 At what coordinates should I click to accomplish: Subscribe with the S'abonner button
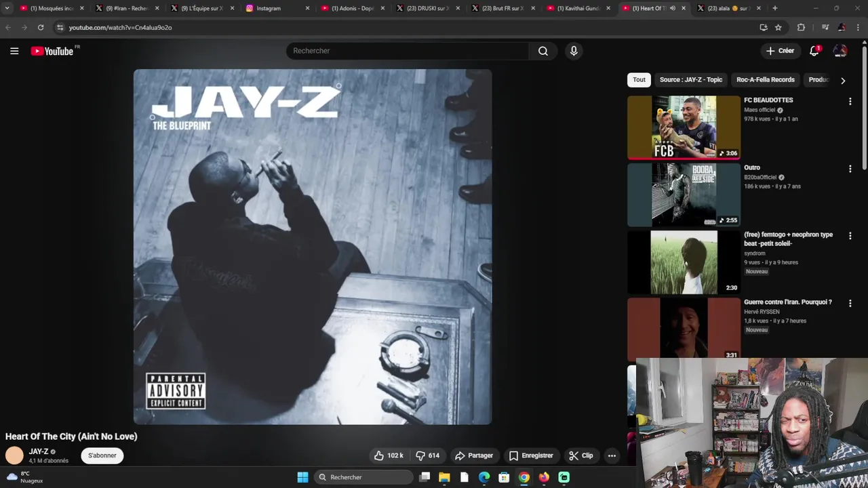[102, 455]
